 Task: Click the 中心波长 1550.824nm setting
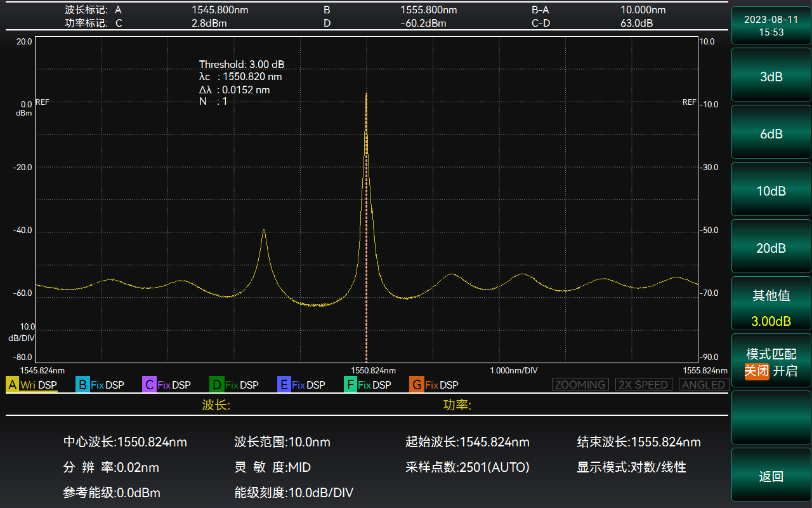[125, 442]
